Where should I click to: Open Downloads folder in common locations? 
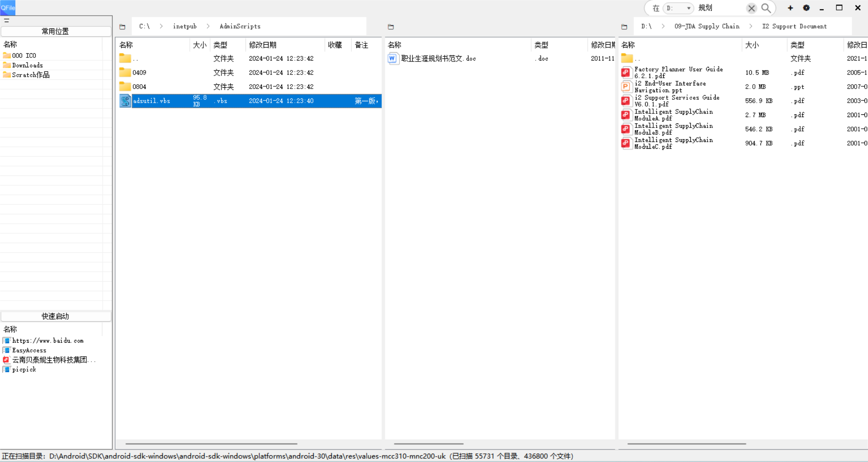pyautogui.click(x=27, y=65)
